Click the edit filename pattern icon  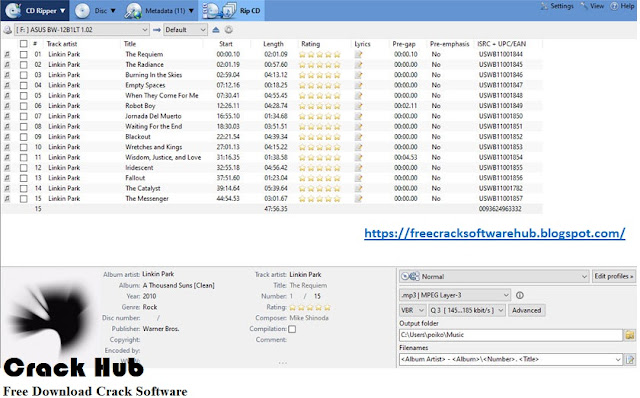(630, 360)
